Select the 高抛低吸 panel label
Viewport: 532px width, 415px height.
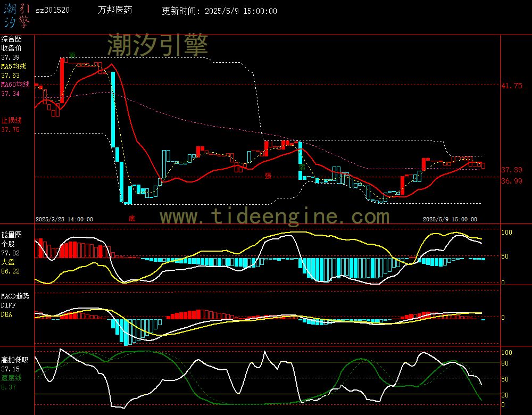(x=15, y=360)
